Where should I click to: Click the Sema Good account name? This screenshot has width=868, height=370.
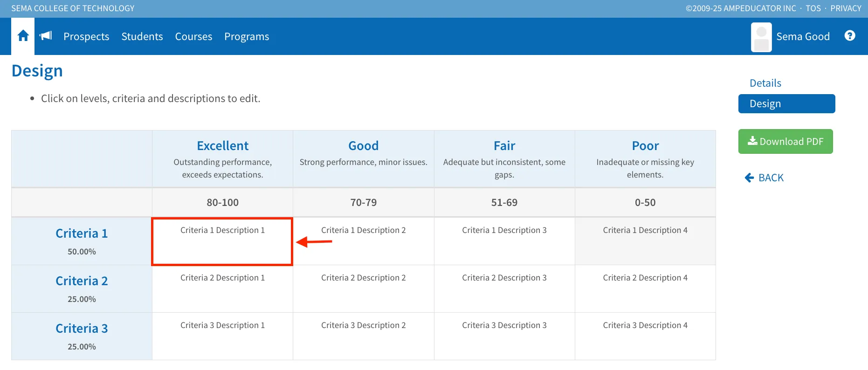(x=803, y=36)
